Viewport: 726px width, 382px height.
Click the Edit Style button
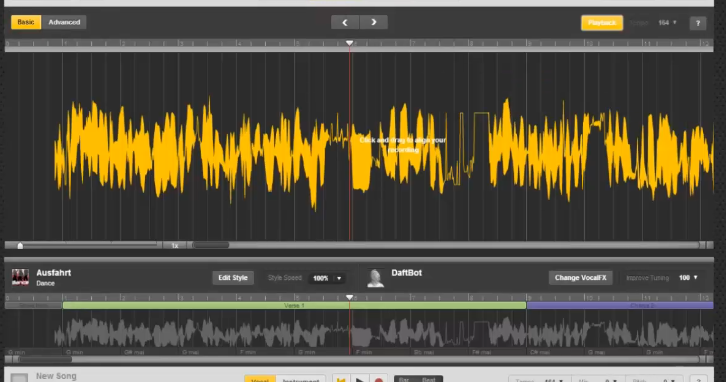click(x=233, y=278)
